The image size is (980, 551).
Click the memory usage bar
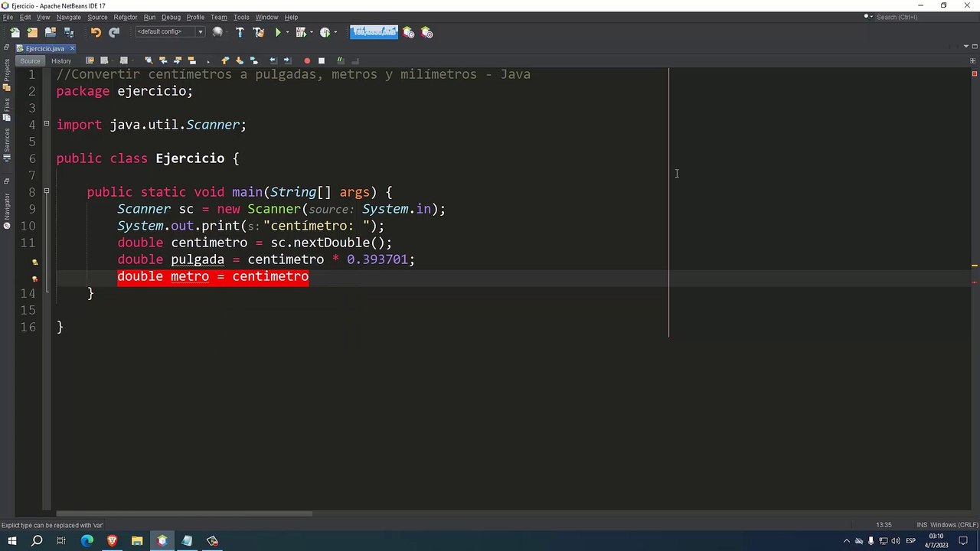[374, 32]
